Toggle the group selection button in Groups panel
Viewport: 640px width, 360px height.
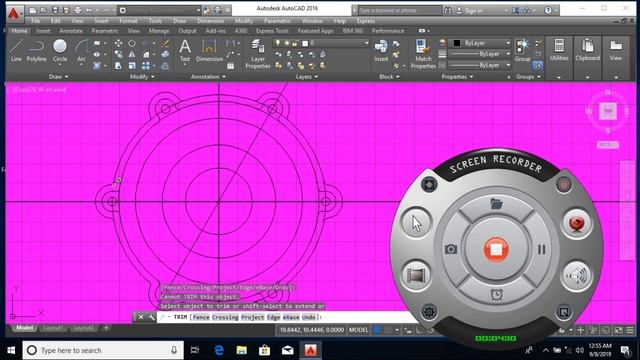[x=538, y=65]
